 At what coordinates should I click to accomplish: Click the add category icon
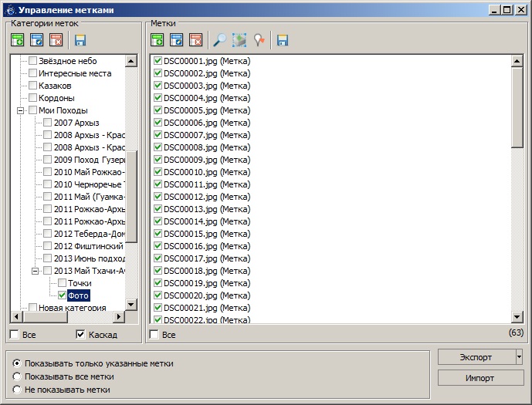(x=17, y=40)
